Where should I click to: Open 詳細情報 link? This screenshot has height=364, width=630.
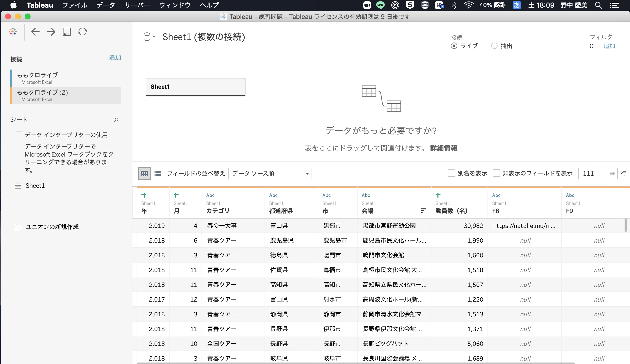443,148
